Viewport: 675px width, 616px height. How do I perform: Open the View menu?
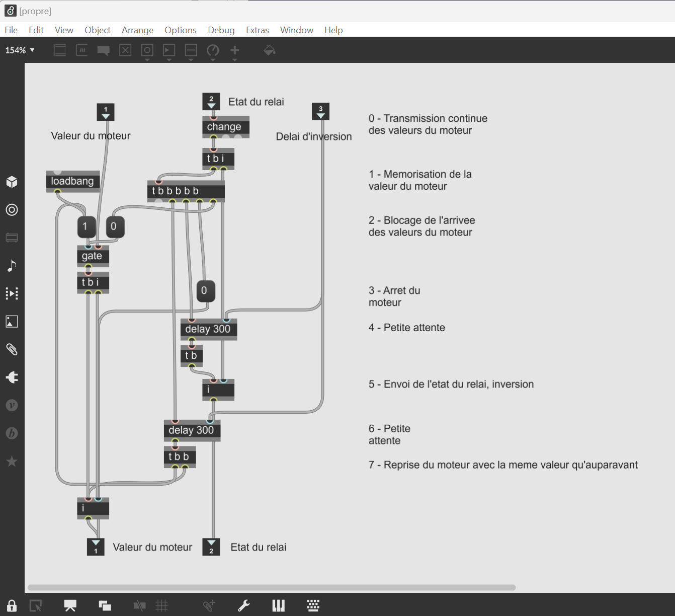tap(64, 30)
